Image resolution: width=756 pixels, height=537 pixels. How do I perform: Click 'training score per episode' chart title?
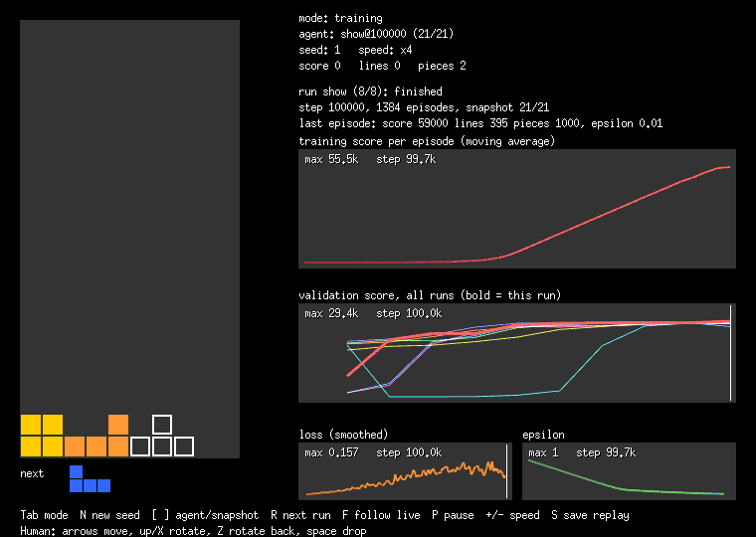click(427, 141)
